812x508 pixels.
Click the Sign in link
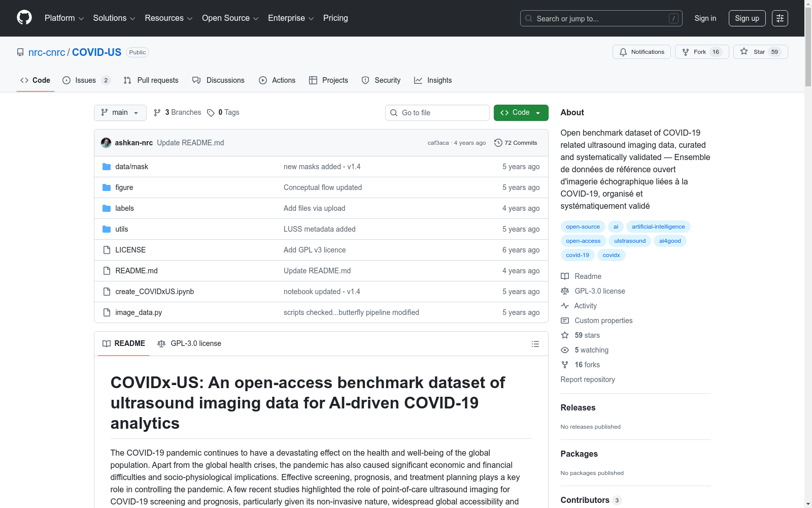705,18
